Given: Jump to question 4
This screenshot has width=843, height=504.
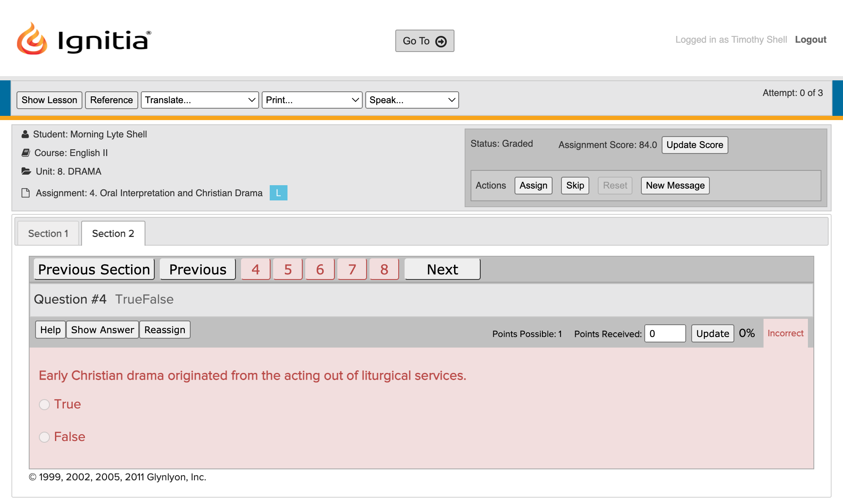Looking at the screenshot, I should [x=256, y=269].
